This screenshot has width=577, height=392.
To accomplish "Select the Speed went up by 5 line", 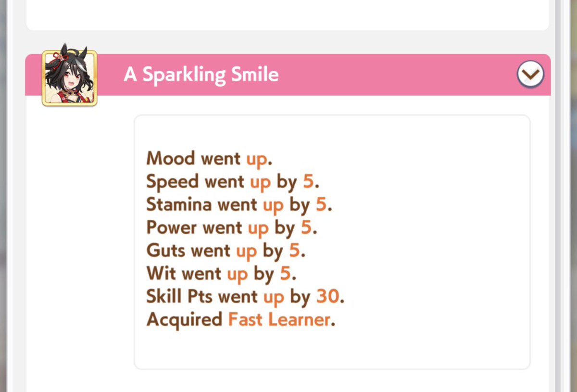I will click(233, 182).
